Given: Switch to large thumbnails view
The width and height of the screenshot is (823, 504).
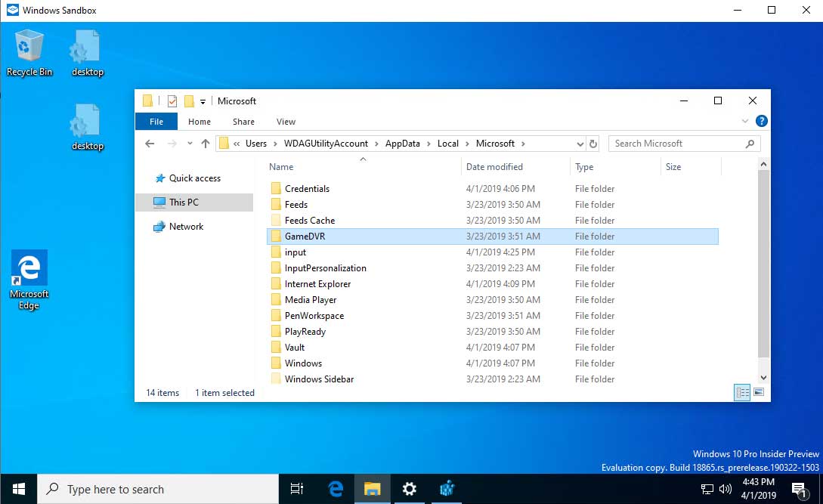Looking at the screenshot, I should (759, 392).
